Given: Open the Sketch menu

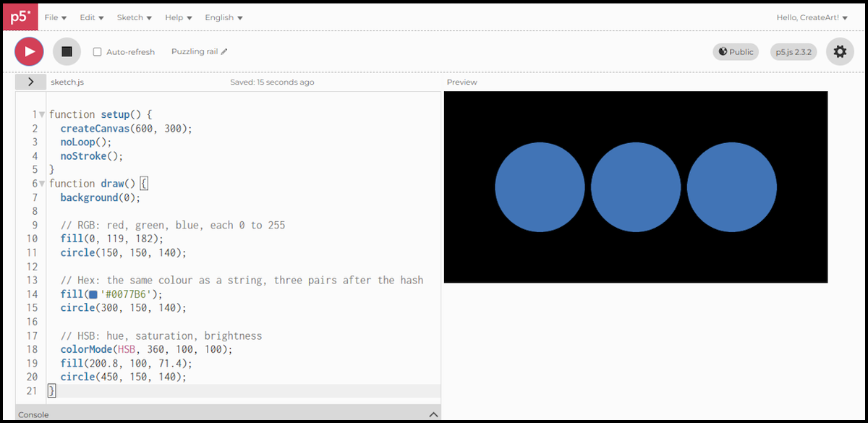Looking at the screenshot, I should coord(135,17).
